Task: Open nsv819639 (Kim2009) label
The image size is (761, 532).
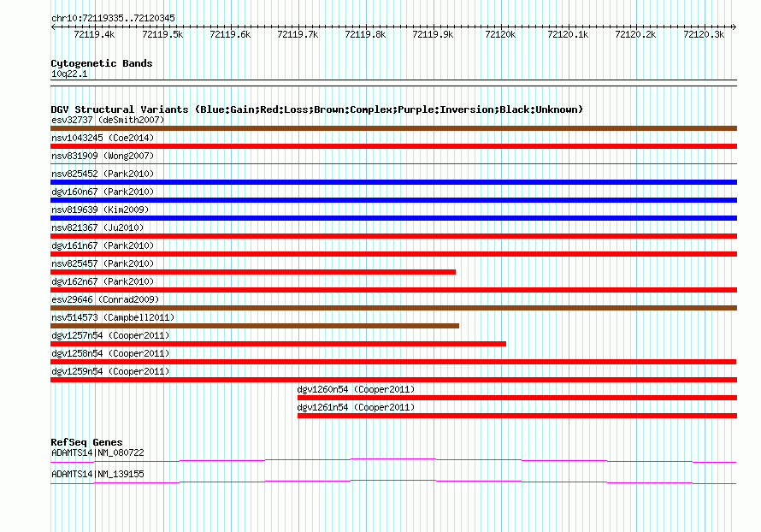Action: (100, 210)
